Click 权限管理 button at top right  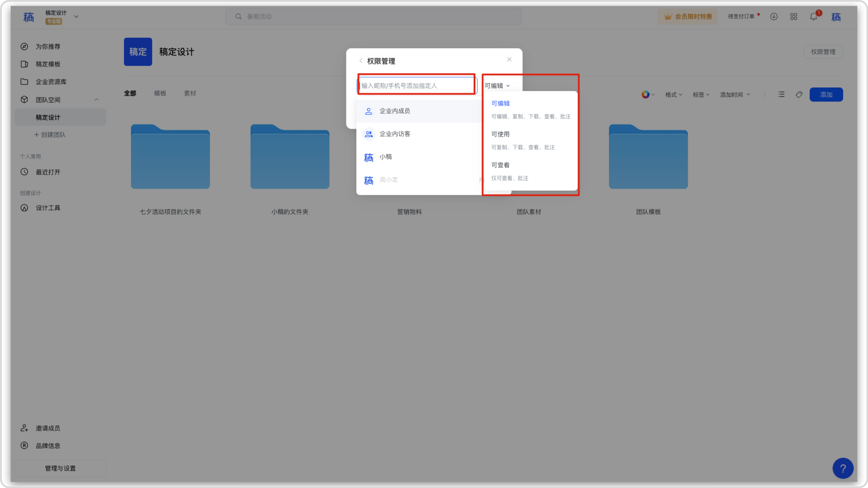point(823,52)
